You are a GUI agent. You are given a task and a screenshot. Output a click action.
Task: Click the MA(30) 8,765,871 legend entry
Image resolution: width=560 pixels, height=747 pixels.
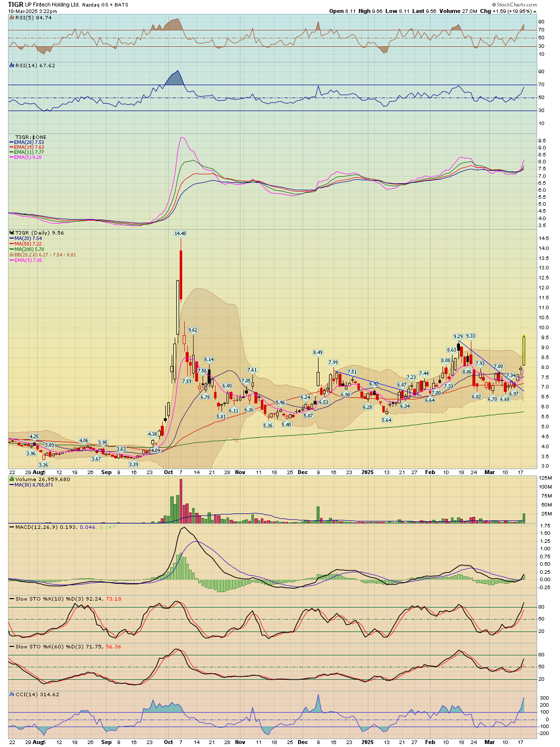[34, 485]
